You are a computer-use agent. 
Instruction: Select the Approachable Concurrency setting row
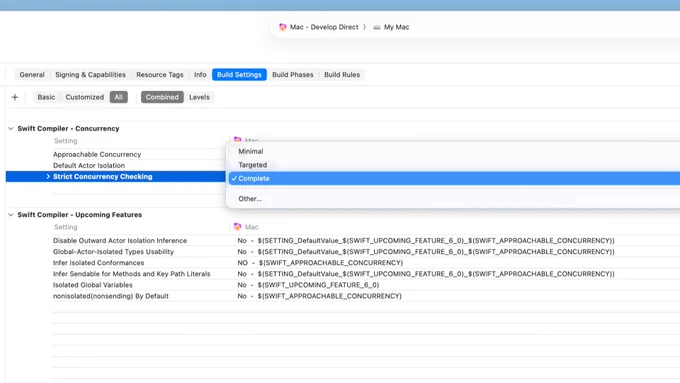[x=97, y=154]
